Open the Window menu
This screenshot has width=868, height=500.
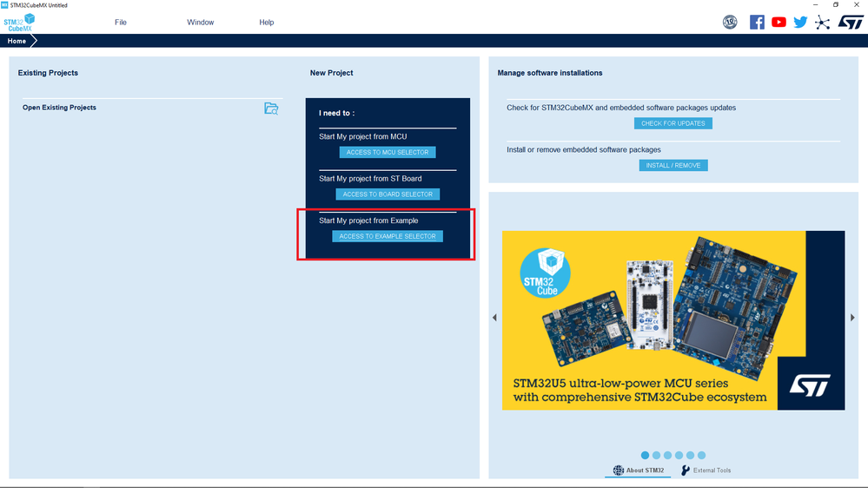tap(201, 22)
